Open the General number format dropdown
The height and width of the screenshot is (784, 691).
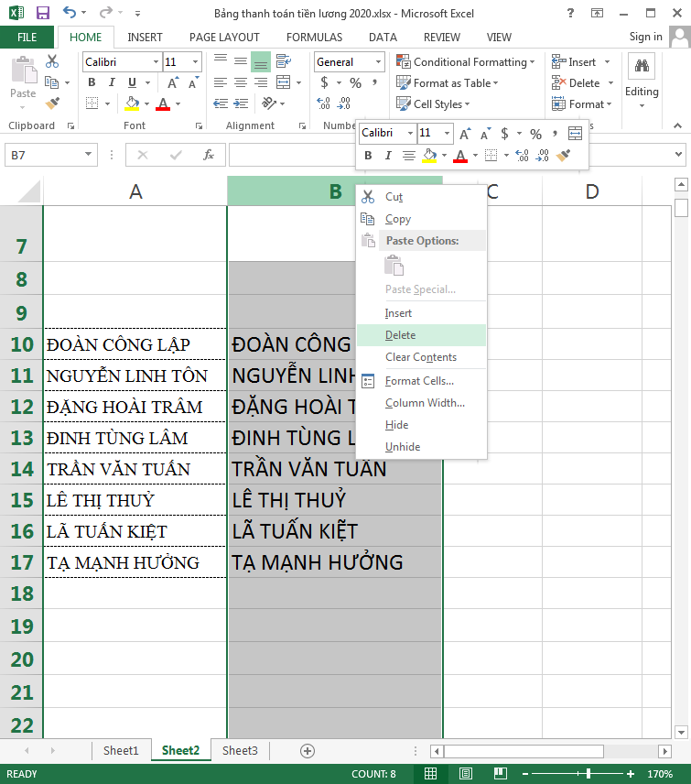pos(378,62)
